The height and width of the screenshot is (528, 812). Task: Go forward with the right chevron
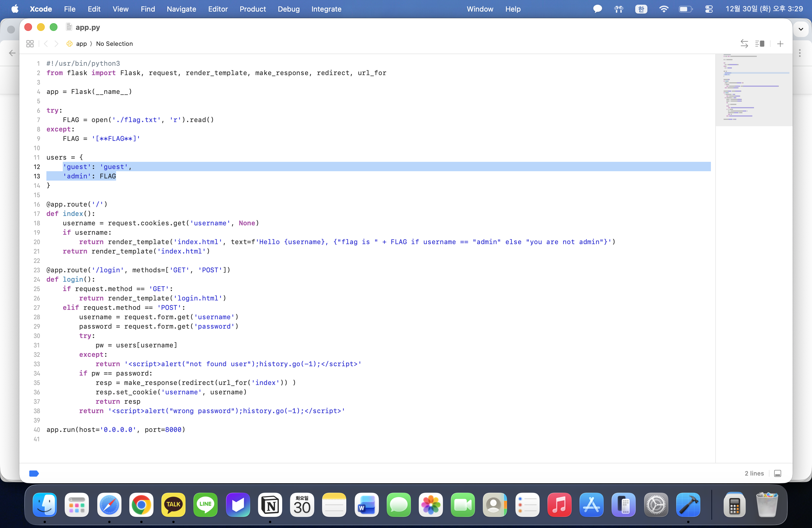pyautogui.click(x=57, y=44)
